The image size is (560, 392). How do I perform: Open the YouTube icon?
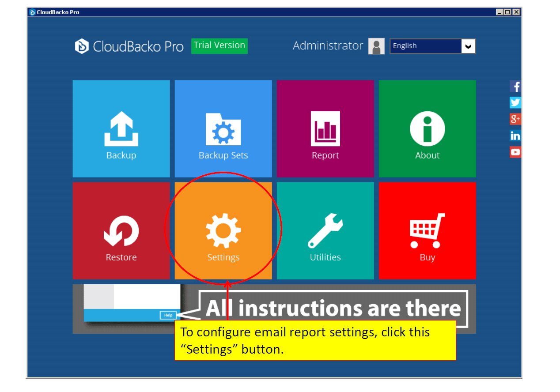pyautogui.click(x=515, y=152)
